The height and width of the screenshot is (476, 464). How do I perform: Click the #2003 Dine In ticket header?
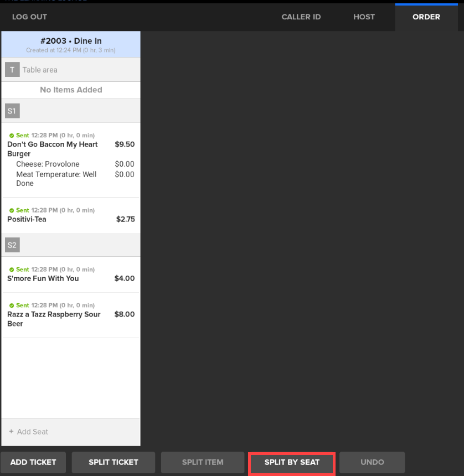pos(71,44)
